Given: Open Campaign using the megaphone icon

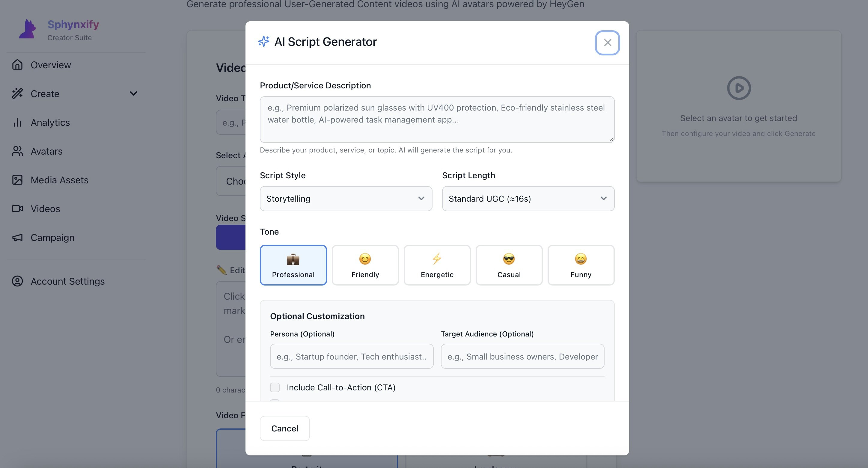Looking at the screenshot, I should pos(17,237).
